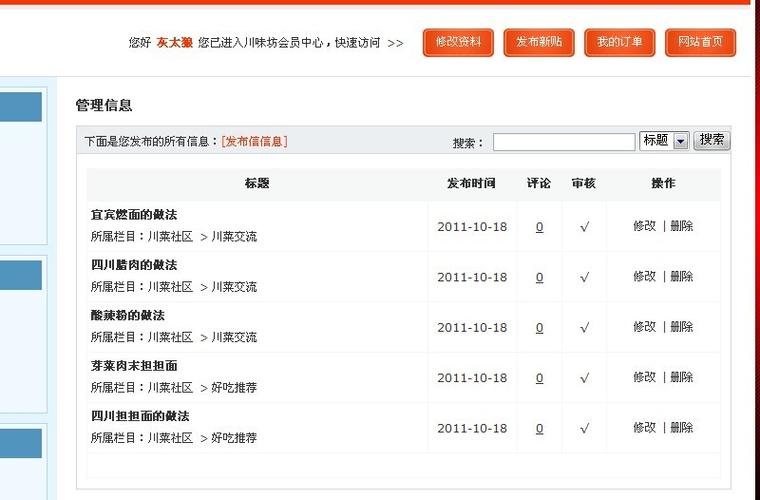Click 删除 for 四川腊肉的做法

(681, 277)
